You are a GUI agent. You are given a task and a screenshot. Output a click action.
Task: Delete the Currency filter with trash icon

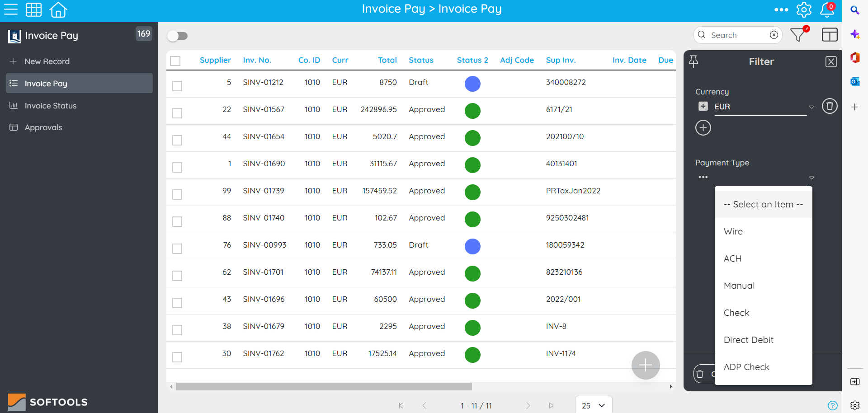830,106
